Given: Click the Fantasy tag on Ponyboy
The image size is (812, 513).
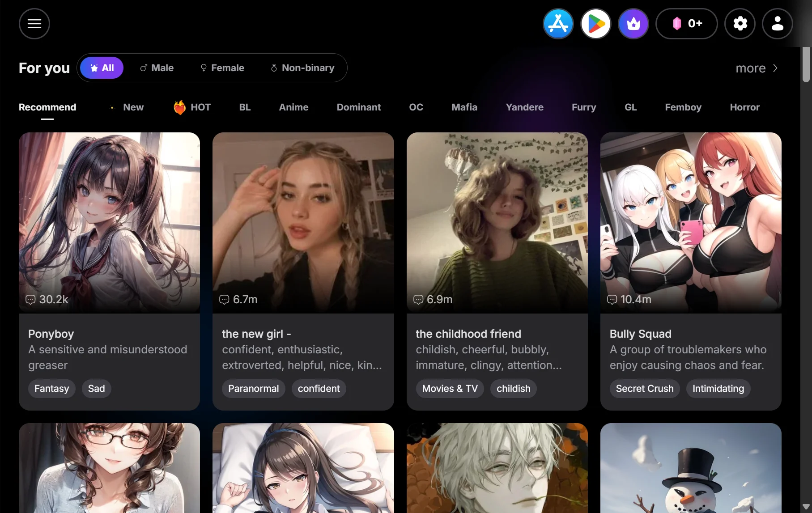Looking at the screenshot, I should click(x=52, y=389).
